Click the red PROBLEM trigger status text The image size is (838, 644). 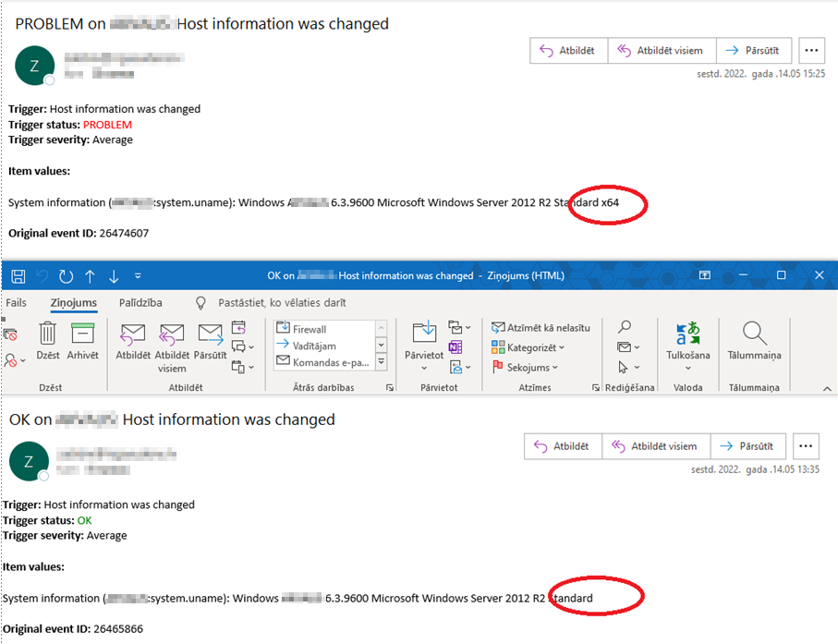(x=107, y=125)
